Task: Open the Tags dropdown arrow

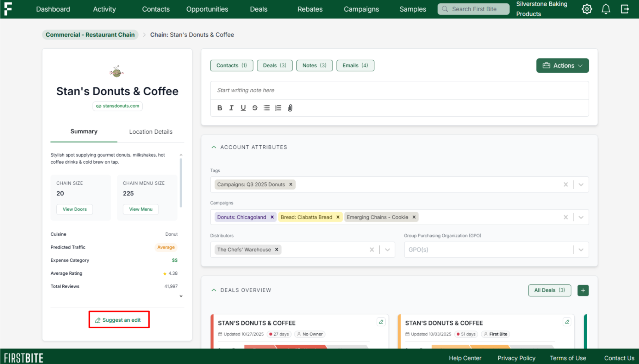Action: click(x=581, y=185)
